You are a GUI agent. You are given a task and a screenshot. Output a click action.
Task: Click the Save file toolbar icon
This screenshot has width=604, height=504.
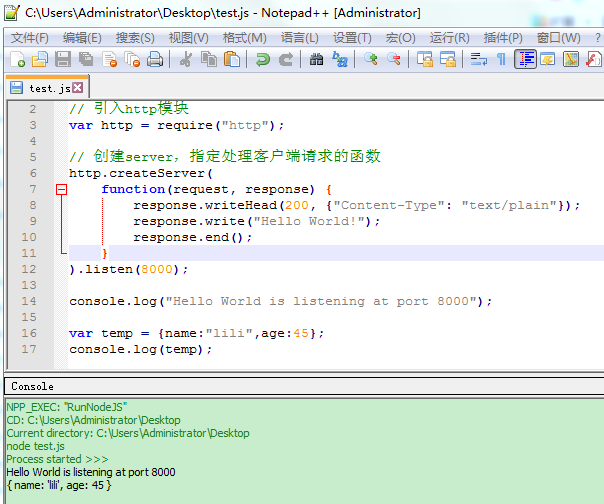63,59
